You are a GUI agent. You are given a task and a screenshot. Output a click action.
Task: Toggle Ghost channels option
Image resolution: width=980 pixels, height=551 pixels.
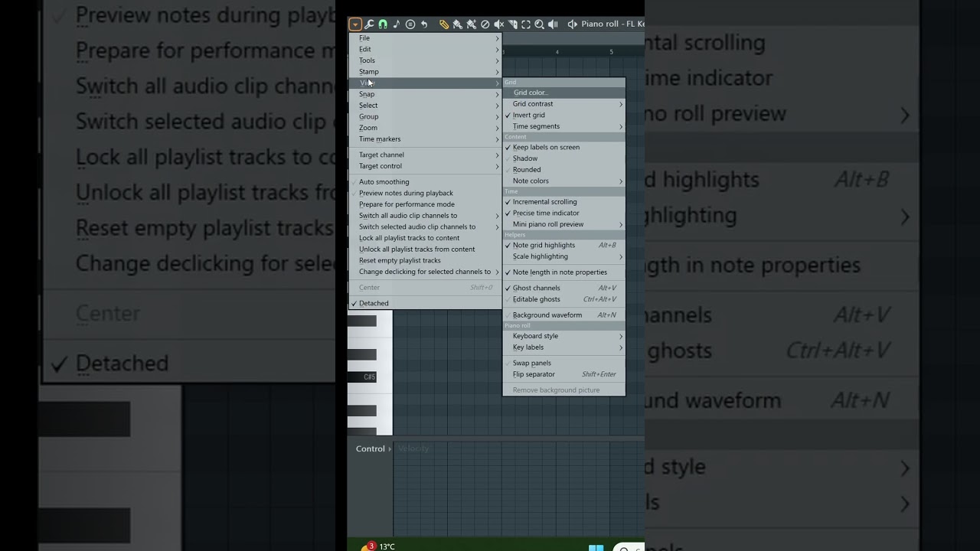563,288
